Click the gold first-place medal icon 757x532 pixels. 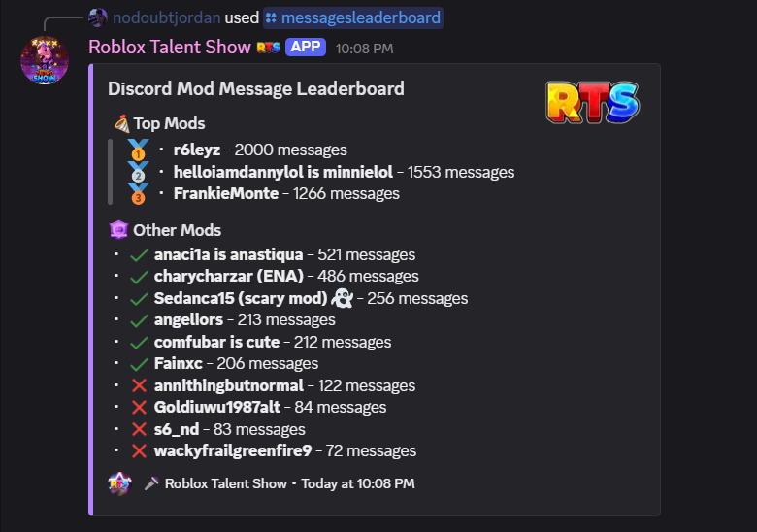[138, 150]
